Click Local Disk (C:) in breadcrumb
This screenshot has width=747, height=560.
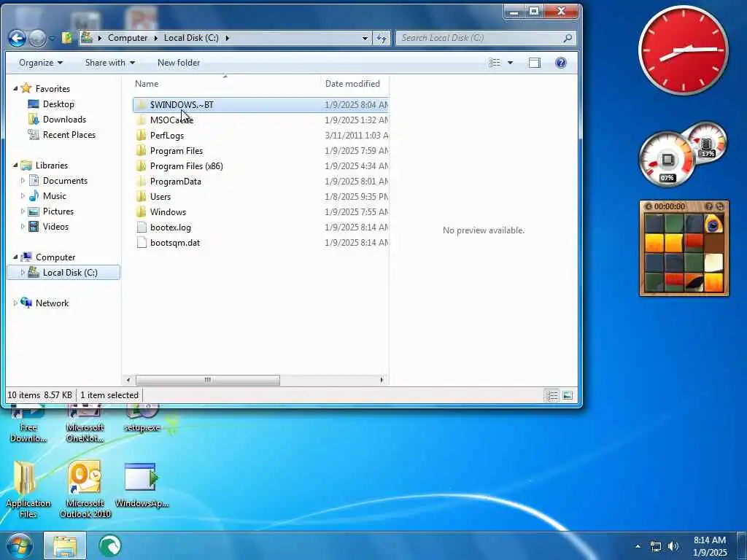pyautogui.click(x=191, y=38)
